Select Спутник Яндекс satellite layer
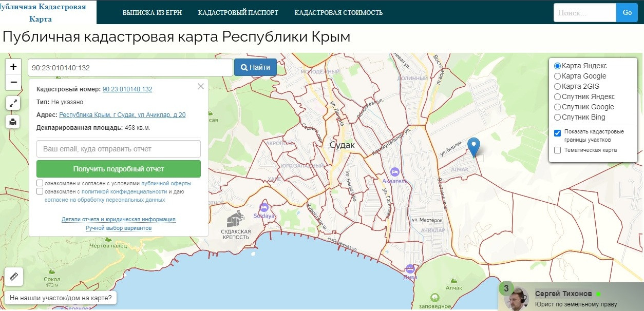This screenshot has width=644, height=311. click(x=557, y=96)
